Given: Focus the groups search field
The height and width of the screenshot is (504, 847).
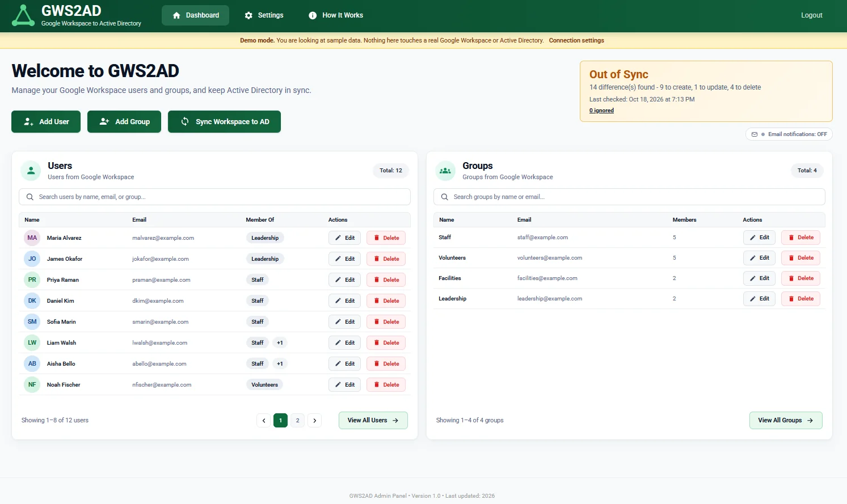Looking at the screenshot, I should click(629, 197).
